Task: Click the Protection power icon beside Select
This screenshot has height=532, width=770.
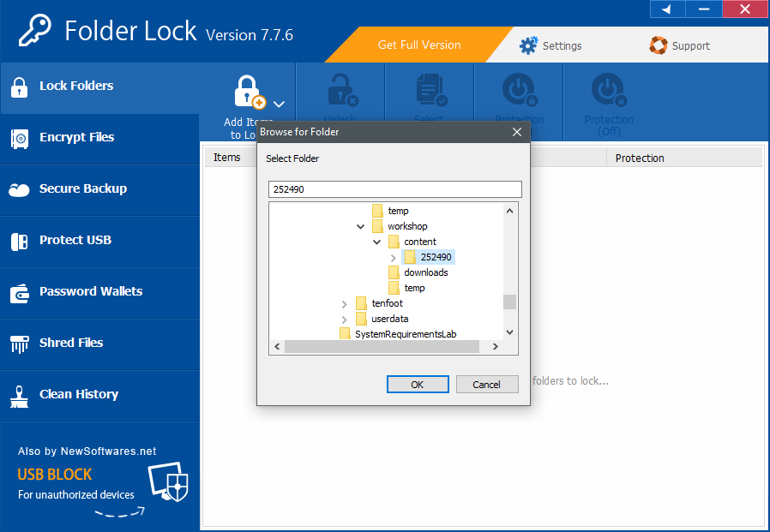Action: pyautogui.click(x=520, y=90)
